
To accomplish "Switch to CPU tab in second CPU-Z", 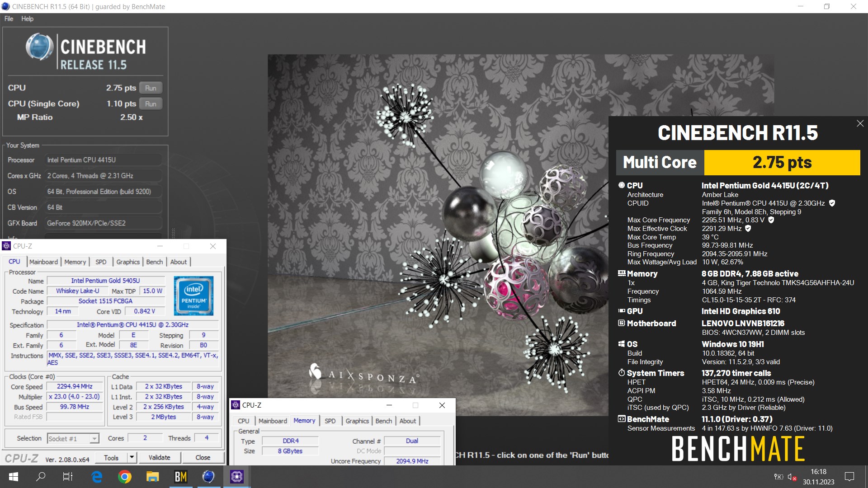I will coord(244,421).
